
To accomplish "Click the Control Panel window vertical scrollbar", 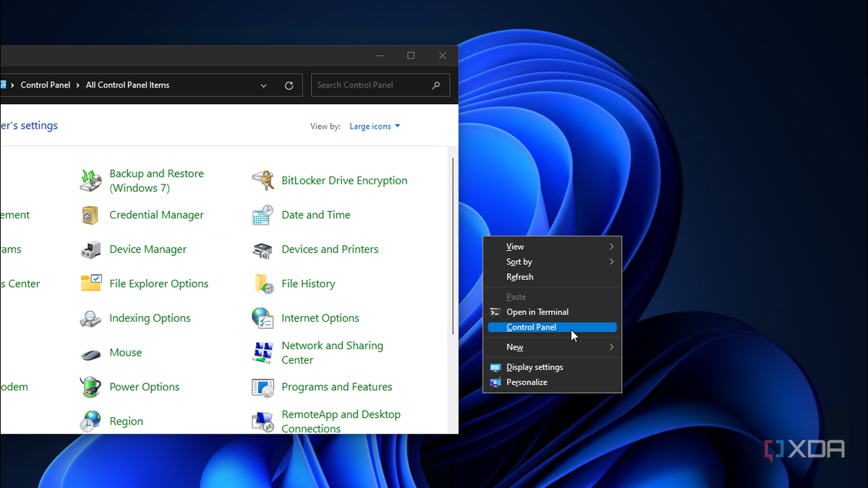I will [x=454, y=246].
